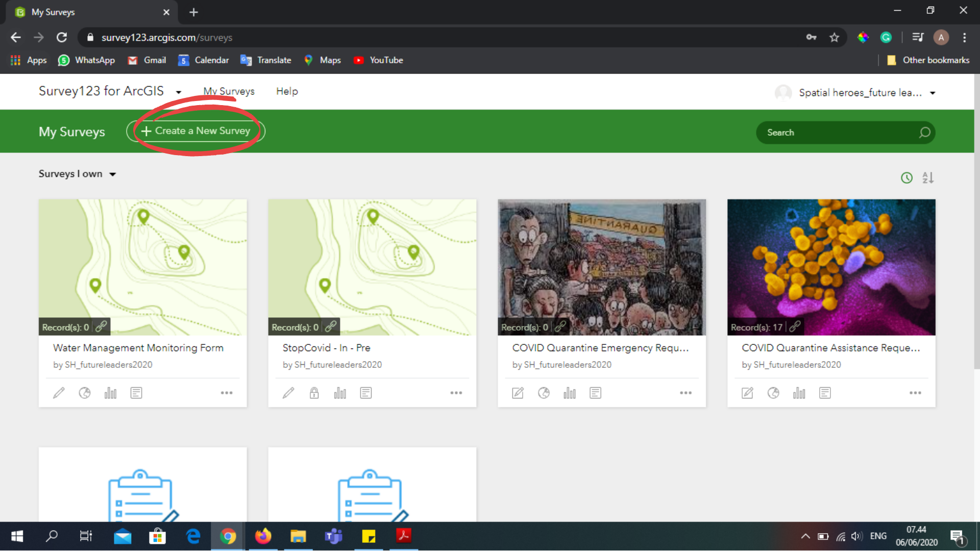Open a new browser tab
980x551 pixels.
point(193,12)
